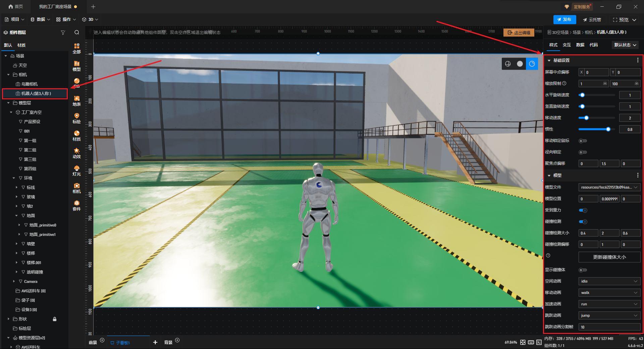
Task: Toggle 显示碰撞体 switch
Action: 583,270
